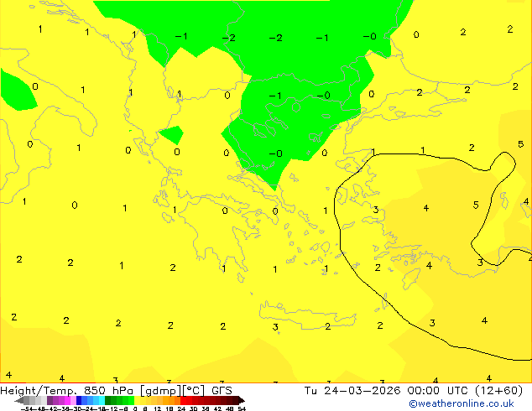The image size is (532, 411).
Task: Click the '54' tick label at the right legend end
Action: 242,408
